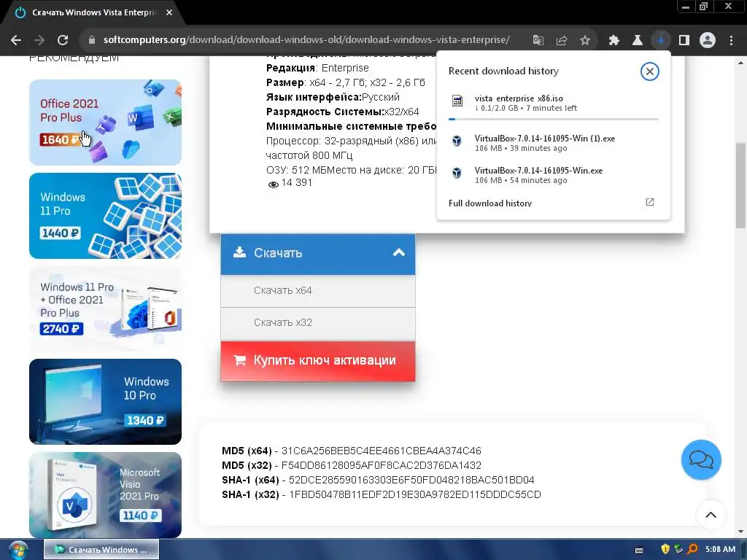View site security padlock info
The width and height of the screenshot is (747, 560).
tap(92, 40)
